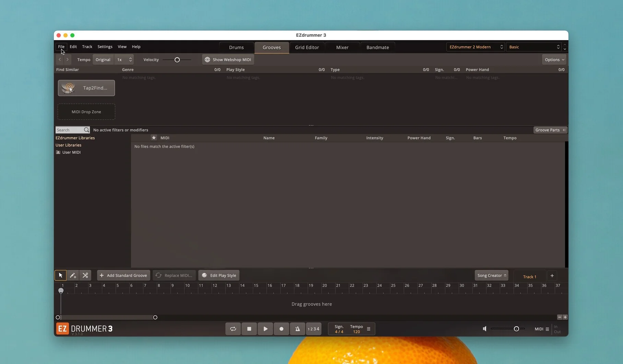623x364 pixels.
Task: Open the 1x tempo multiplier dropdown
Action: [124, 60]
